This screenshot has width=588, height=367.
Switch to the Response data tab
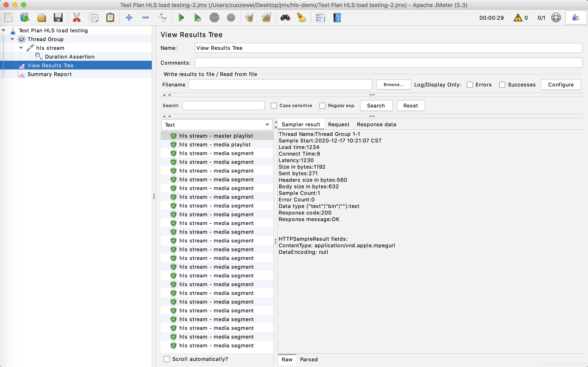click(376, 125)
